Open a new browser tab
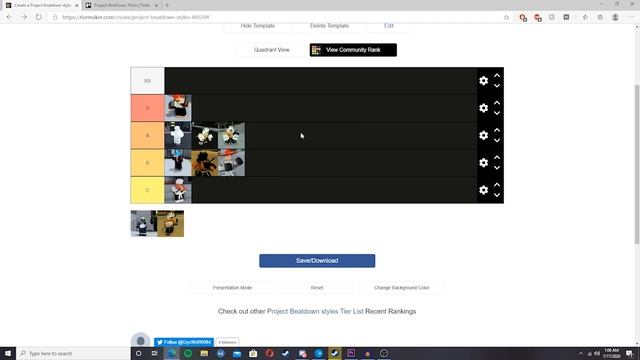Viewport: 640px width, 360px height. tap(167, 5)
